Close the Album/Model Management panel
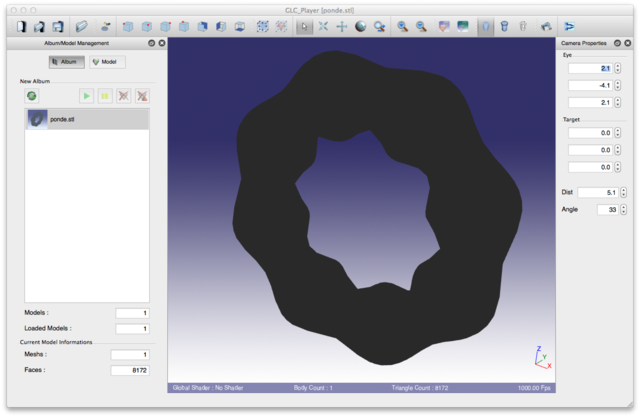Screen dimensions: 640x417 point(162,43)
